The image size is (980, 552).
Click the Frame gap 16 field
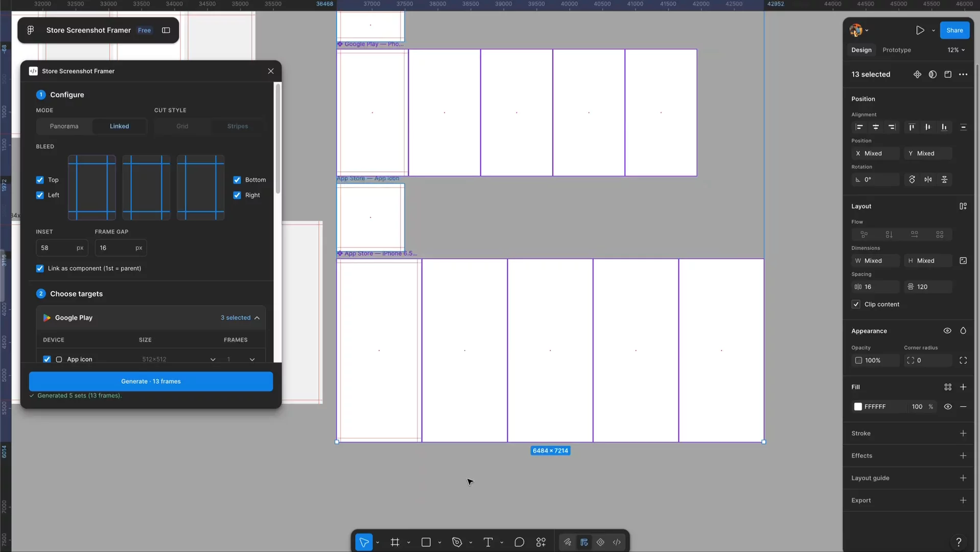pyautogui.click(x=121, y=248)
